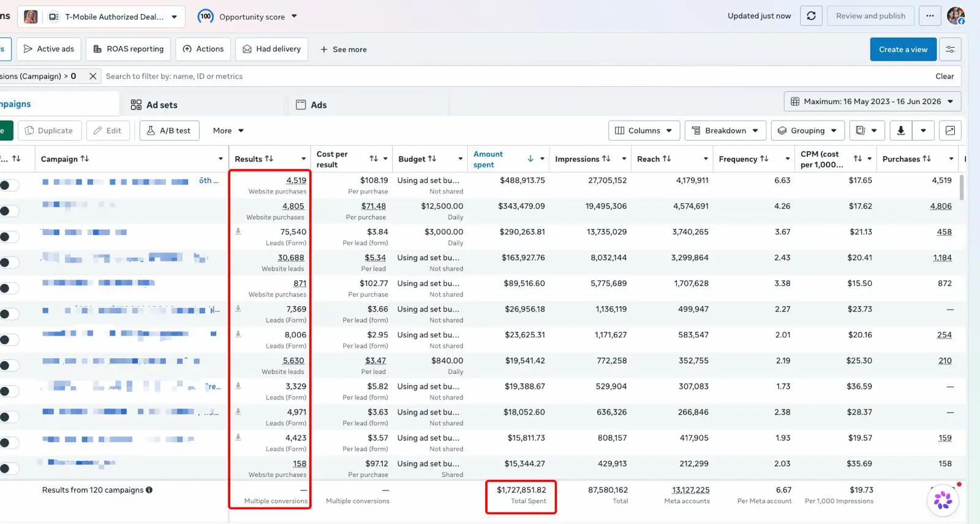Select the Active ads view

point(49,49)
